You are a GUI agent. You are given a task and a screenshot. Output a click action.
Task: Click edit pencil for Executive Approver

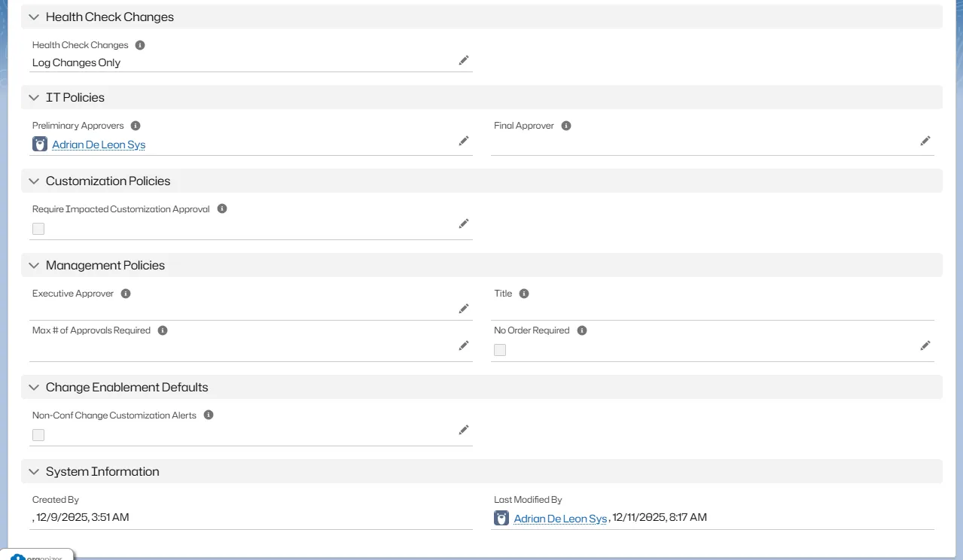point(464,309)
